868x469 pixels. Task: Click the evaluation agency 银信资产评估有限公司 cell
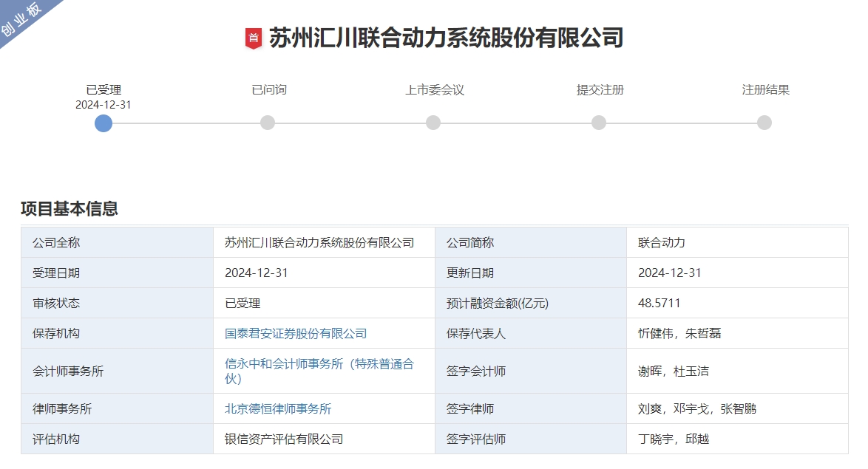click(284, 438)
